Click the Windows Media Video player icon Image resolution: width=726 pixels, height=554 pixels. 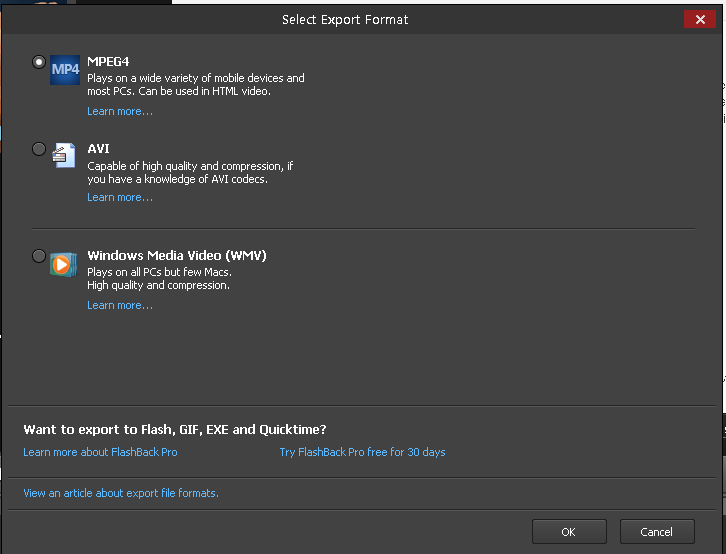[x=63, y=265]
